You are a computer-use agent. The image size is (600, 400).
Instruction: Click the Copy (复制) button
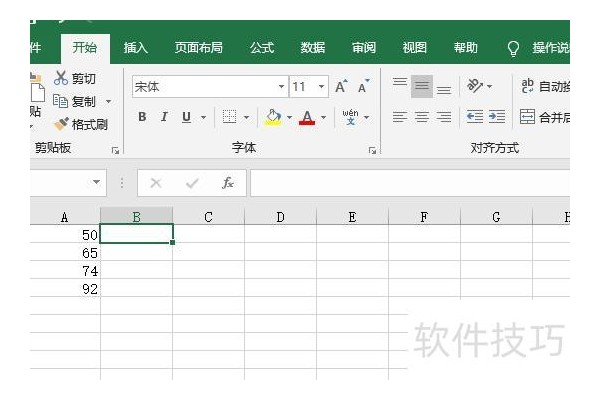(74, 101)
